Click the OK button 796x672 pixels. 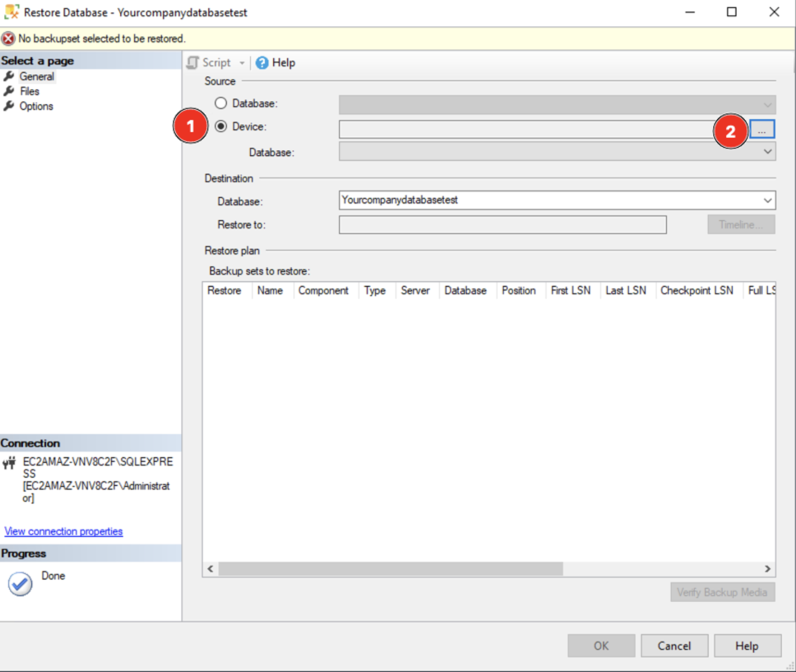pos(601,646)
